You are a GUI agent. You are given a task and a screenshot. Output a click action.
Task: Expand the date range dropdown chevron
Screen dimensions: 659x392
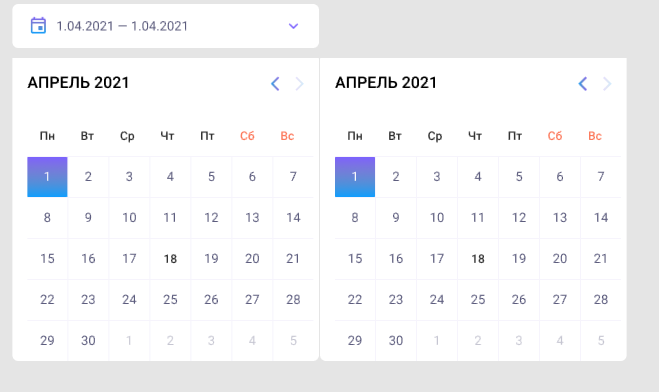(293, 26)
